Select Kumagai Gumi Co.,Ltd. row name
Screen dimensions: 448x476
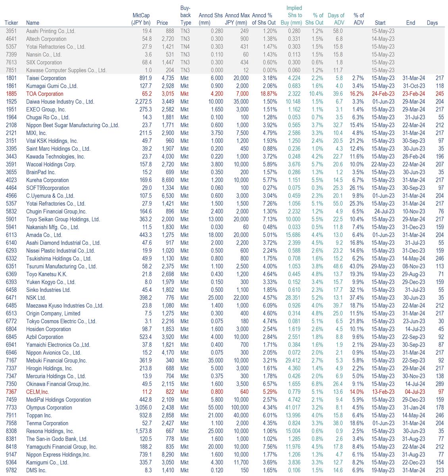click(x=52, y=86)
